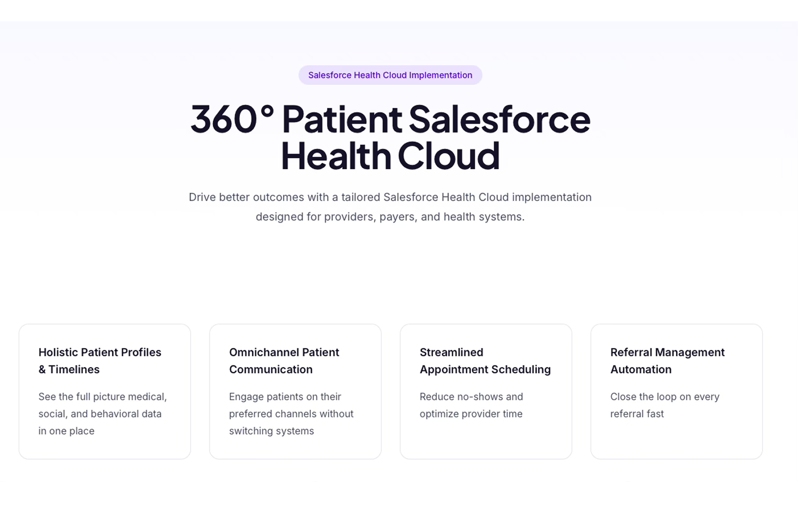798x532 pixels.
Task: Click the Salesforce Health Cloud Implementation badge
Action: [390, 75]
